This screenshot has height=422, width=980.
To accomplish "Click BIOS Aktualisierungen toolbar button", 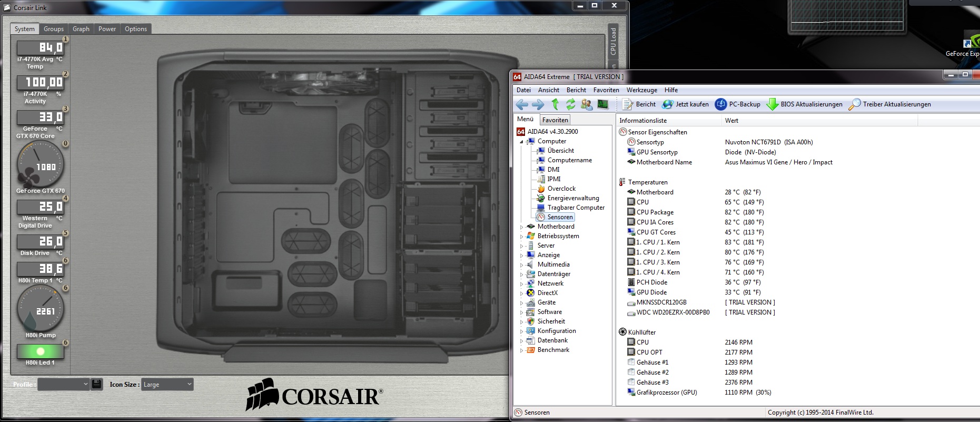I will (805, 104).
